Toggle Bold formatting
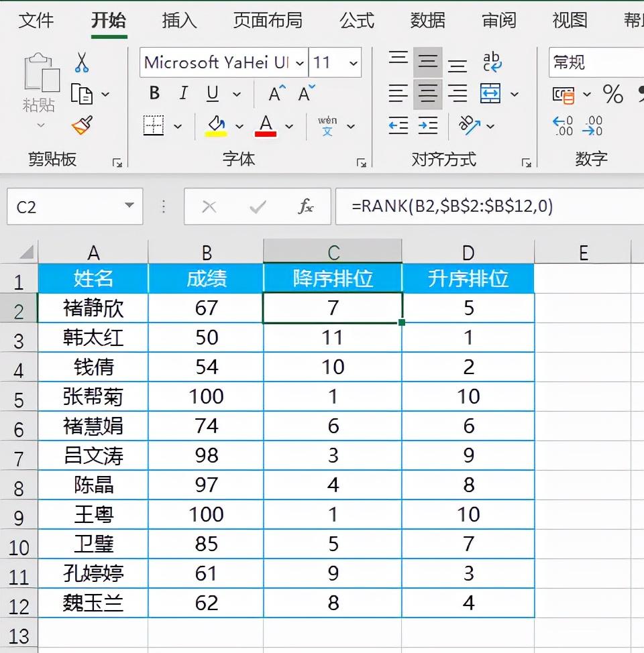 click(154, 93)
